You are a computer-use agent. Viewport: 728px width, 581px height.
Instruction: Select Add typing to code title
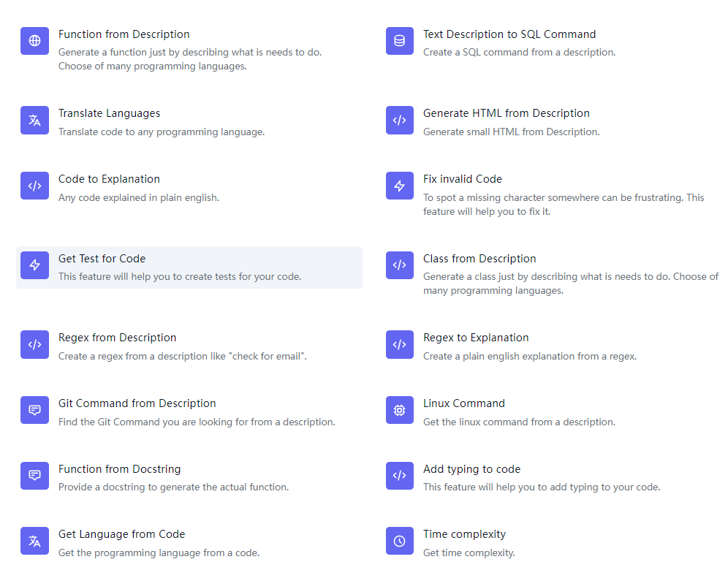click(x=471, y=469)
